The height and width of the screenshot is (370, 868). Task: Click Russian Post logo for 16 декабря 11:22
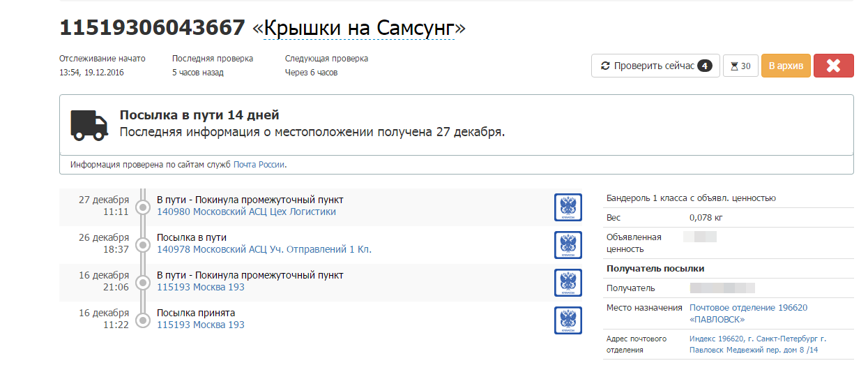pos(568,320)
